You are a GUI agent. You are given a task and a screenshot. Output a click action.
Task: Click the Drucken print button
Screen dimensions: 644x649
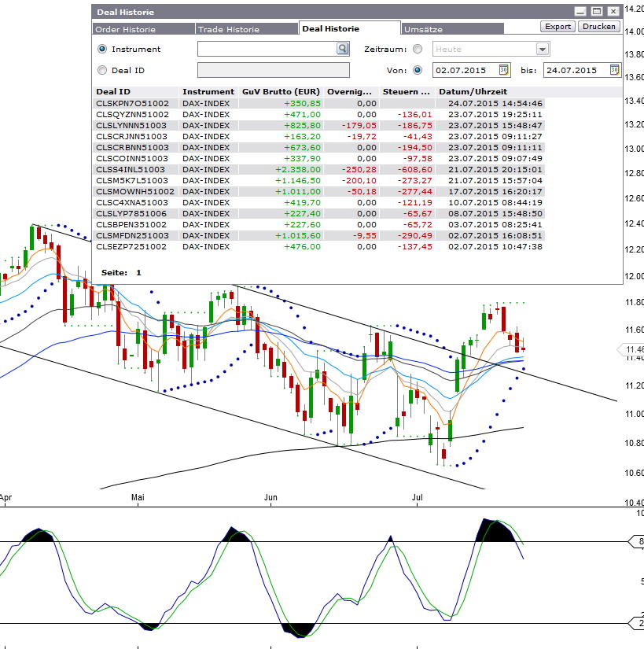[x=598, y=27]
